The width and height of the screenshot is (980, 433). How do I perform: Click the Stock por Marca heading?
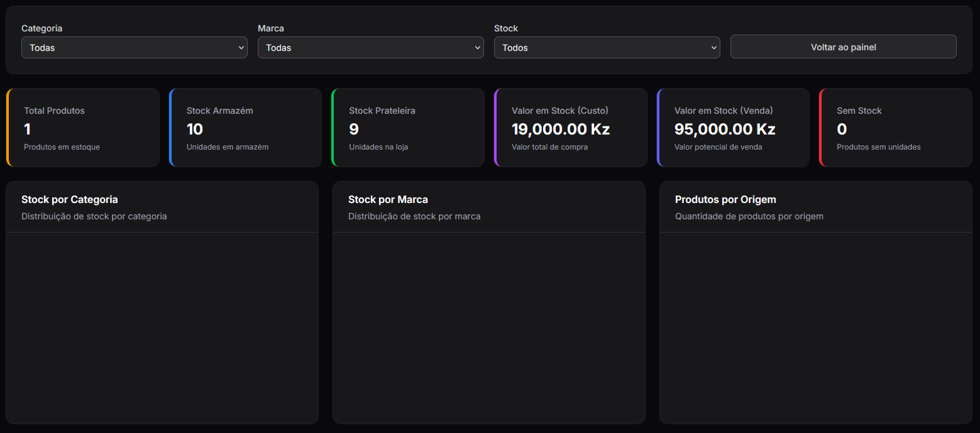point(388,200)
